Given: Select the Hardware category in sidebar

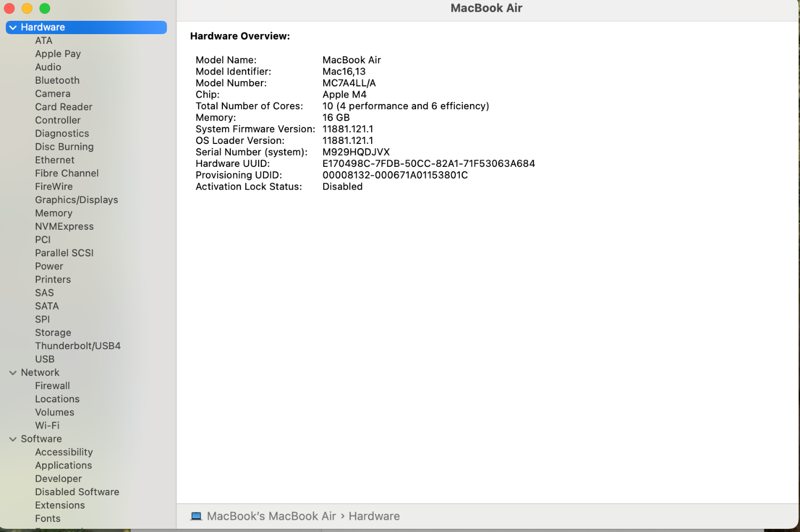Looking at the screenshot, I should point(86,27).
